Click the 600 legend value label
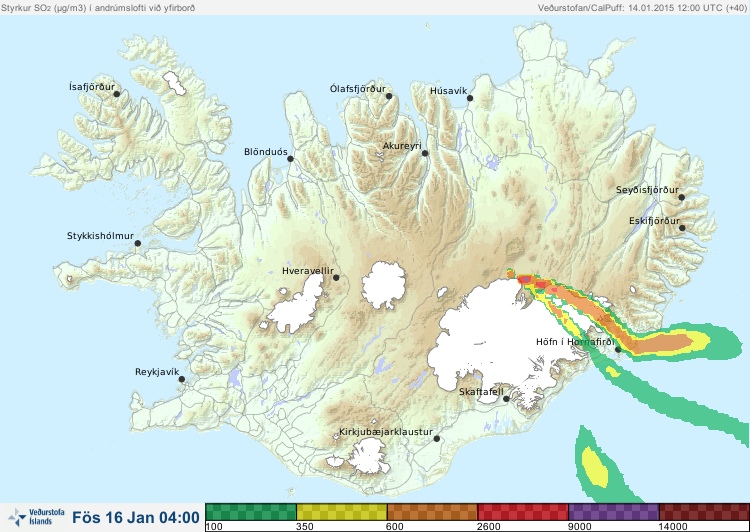 (395, 527)
